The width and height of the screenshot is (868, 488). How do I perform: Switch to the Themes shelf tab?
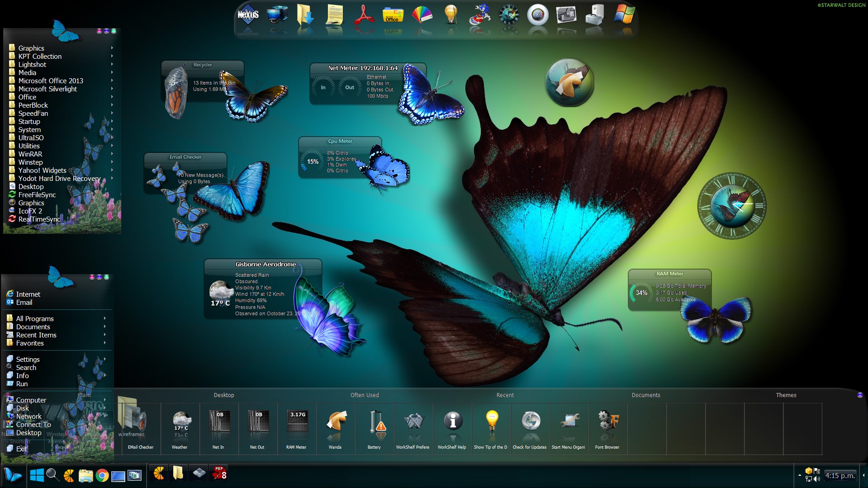[x=786, y=395]
